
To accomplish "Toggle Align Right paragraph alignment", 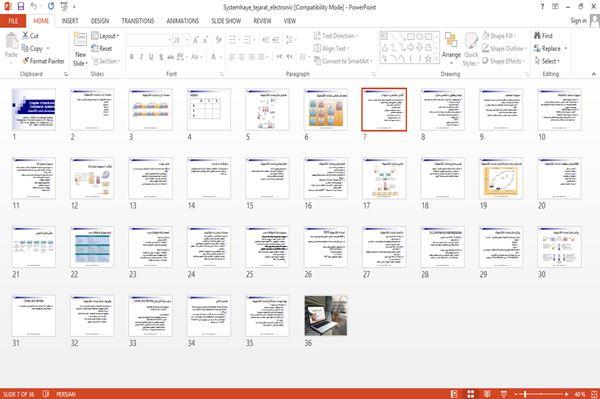I will pyautogui.click(x=251, y=57).
